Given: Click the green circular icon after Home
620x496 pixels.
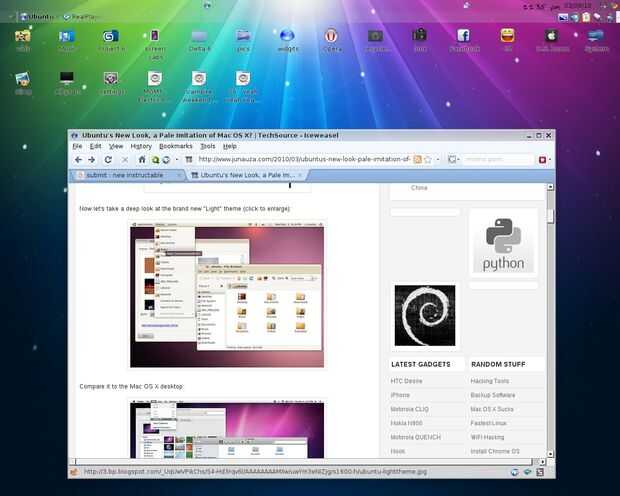Looking at the screenshot, I should [x=155, y=160].
